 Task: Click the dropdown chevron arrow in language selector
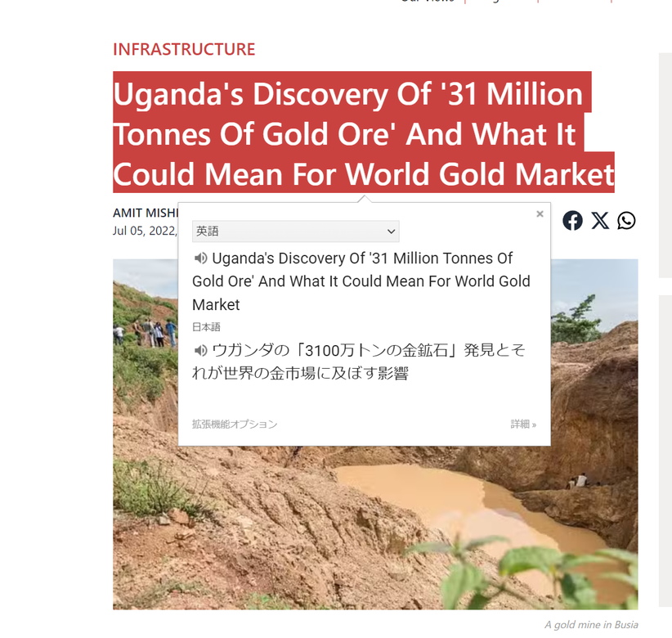[x=391, y=231]
